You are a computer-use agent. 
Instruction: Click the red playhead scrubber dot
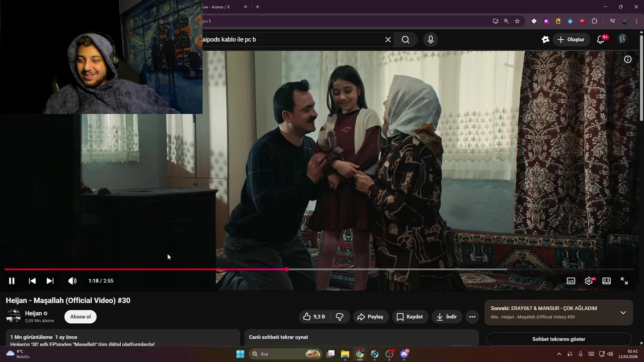(287, 269)
